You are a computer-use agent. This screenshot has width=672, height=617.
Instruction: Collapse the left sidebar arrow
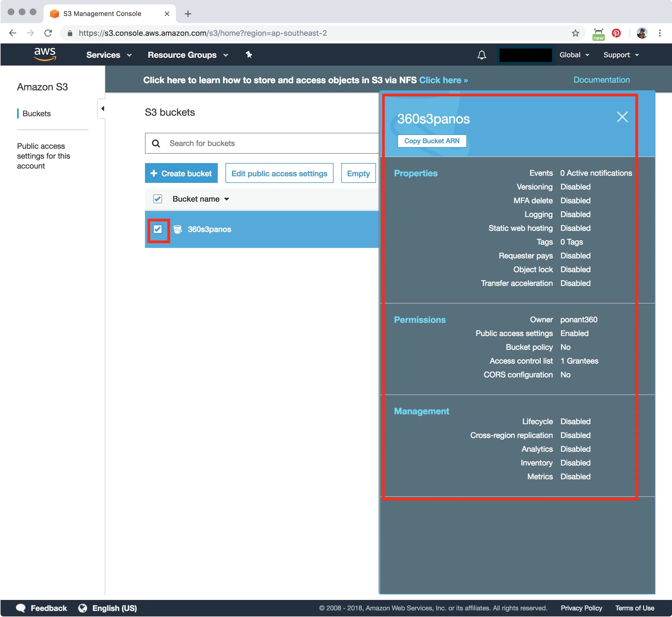(102, 109)
